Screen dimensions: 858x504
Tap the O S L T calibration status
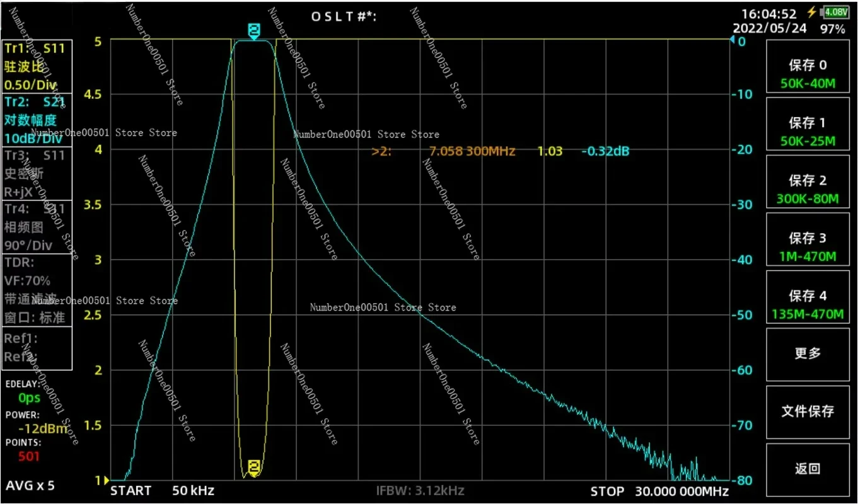pos(344,17)
